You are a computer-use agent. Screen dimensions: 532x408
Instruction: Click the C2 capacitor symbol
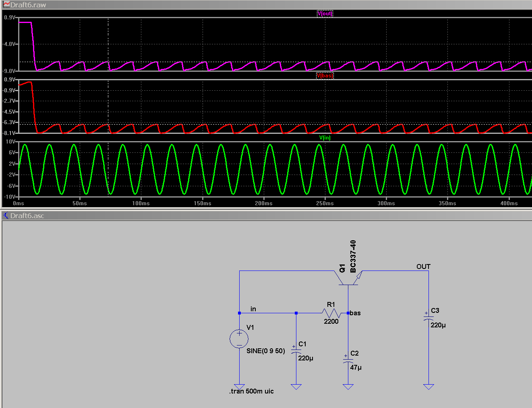coord(348,360)
